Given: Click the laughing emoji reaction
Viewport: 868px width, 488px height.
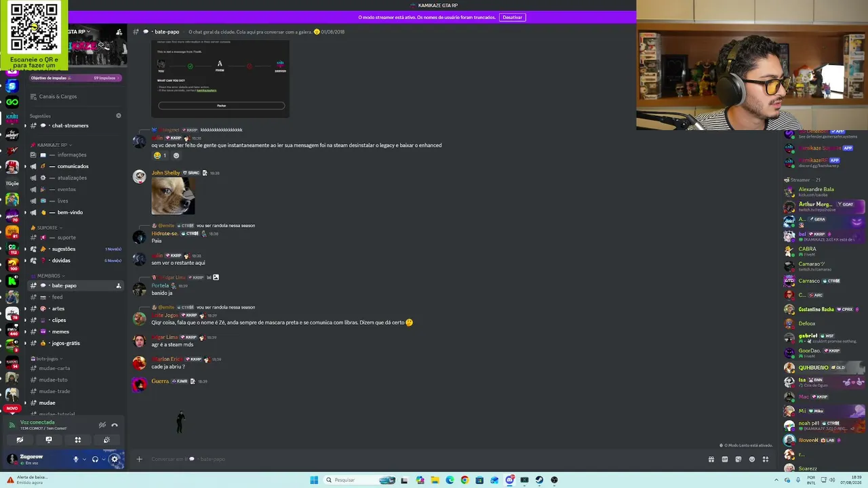Looking at the screenshot, I should coord(160,155).
